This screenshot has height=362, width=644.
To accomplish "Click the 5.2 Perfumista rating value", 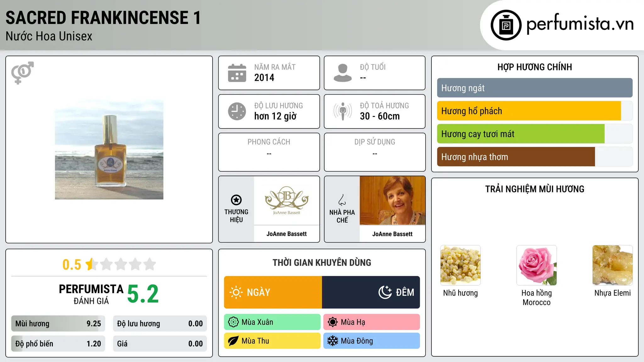I will coord(143,294).
